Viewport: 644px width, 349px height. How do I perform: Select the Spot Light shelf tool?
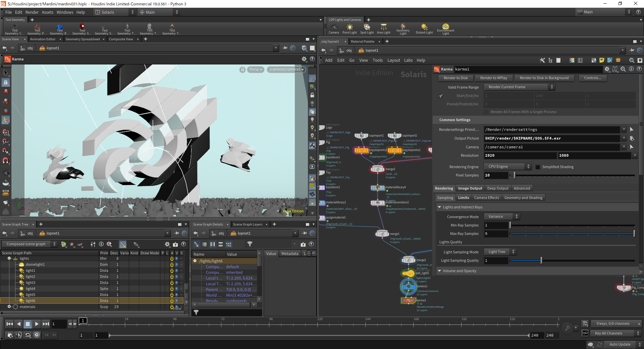click(x=367, y=29)
